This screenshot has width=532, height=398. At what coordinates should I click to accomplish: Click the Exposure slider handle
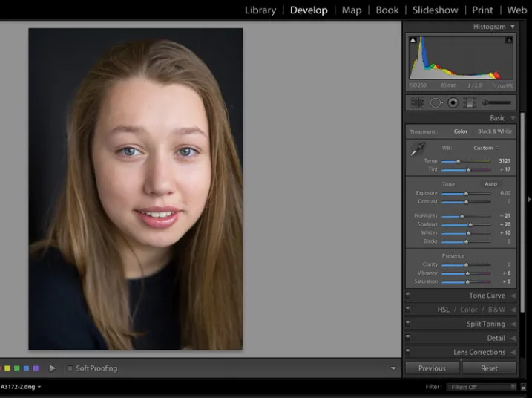pos(466,193)
